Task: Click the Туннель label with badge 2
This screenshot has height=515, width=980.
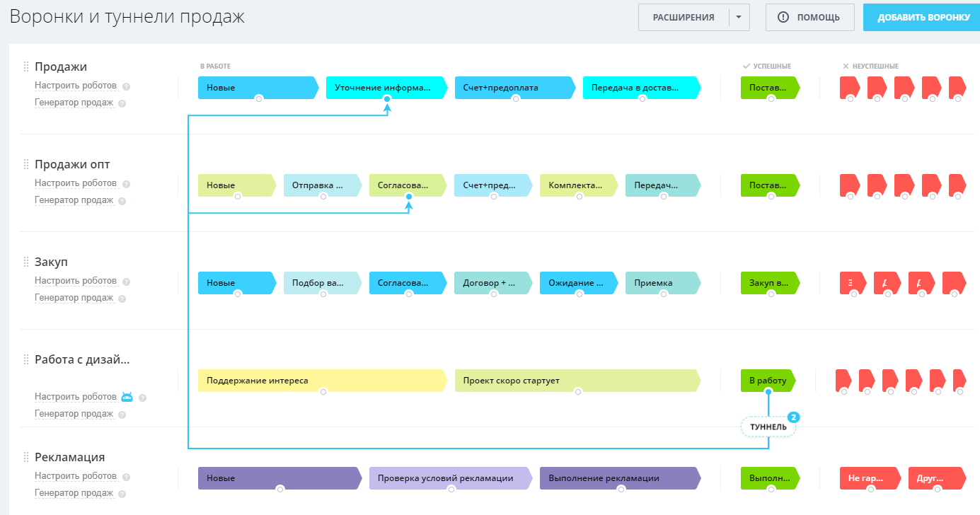Action: 768,427
